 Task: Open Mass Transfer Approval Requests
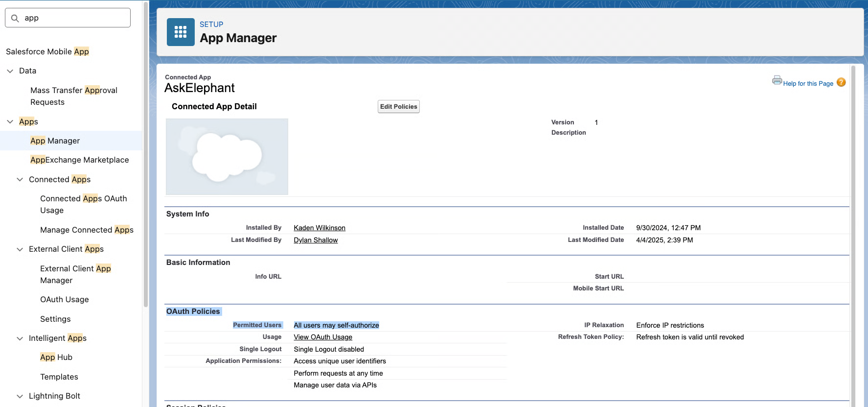74,96
